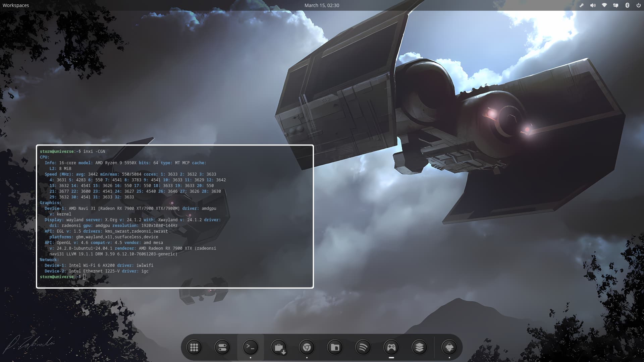Click 'API: OpenGL' line in terminal
Image resolution: width=644 pixels, height=362 pixels.
(x=58, y=243)
